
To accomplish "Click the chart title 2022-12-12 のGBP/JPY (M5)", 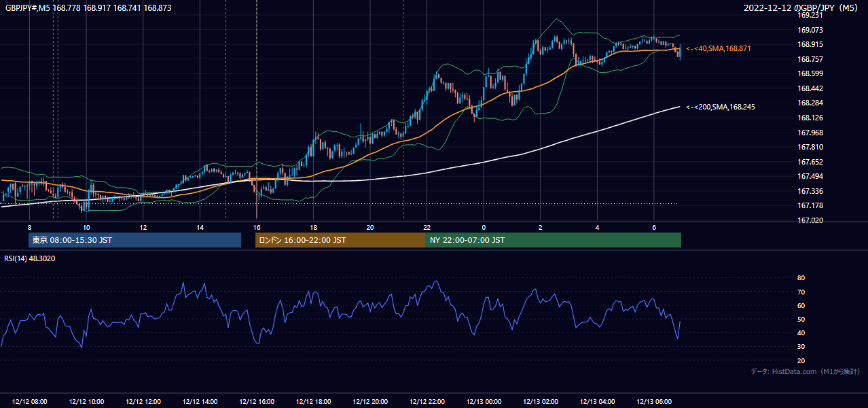I will 802,8.
